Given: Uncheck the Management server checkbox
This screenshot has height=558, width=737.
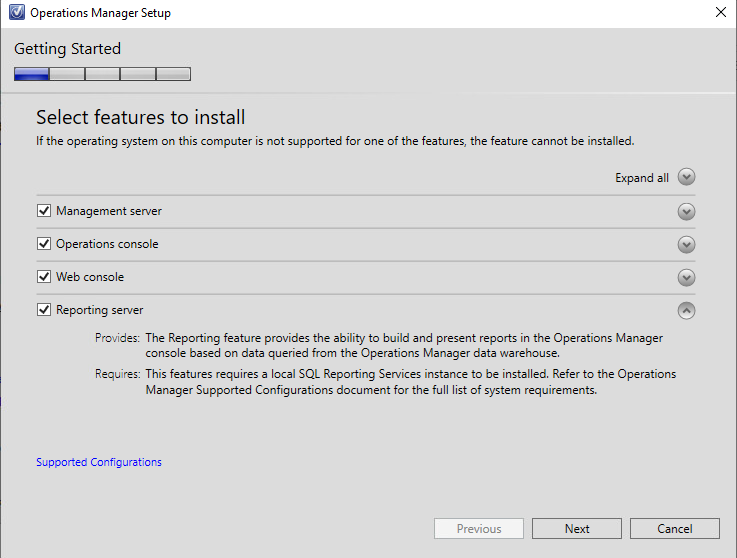Looking at the screenshot, I should pos(44,211).
